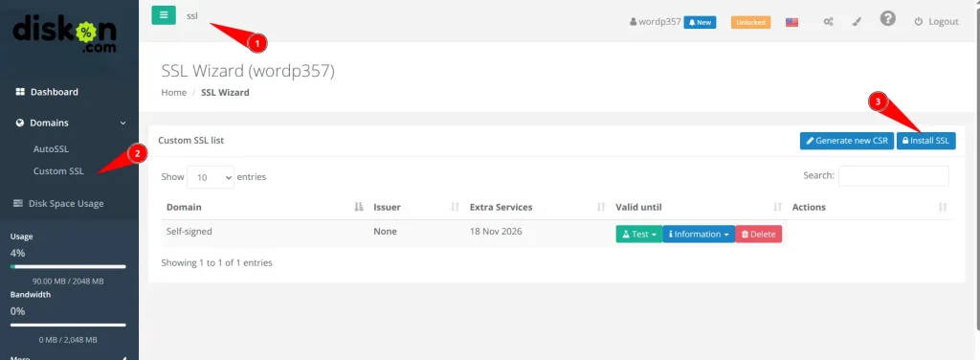Image resolution: width=980 pixels, height=360 pixels.
Task: Log out using the Logout link
Action: coord(936,22)
